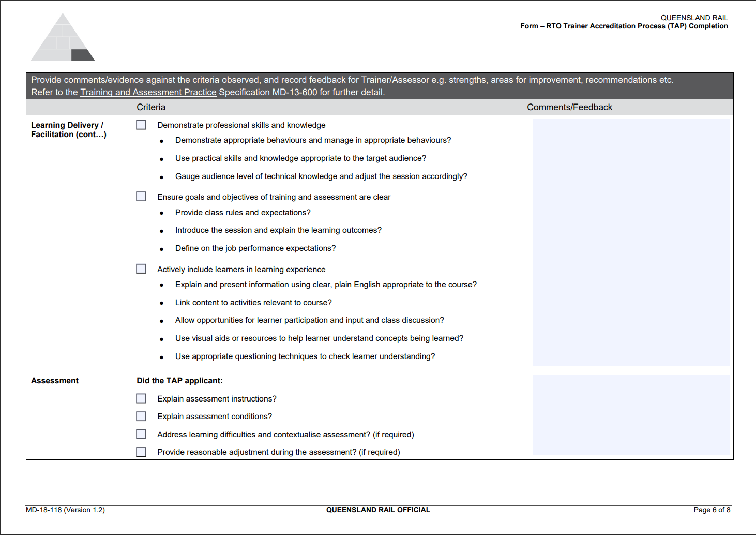Check the Explain assessment conditions box
Image resolution: width=756 pixels, height=535 pixels.
pos(141,416)
